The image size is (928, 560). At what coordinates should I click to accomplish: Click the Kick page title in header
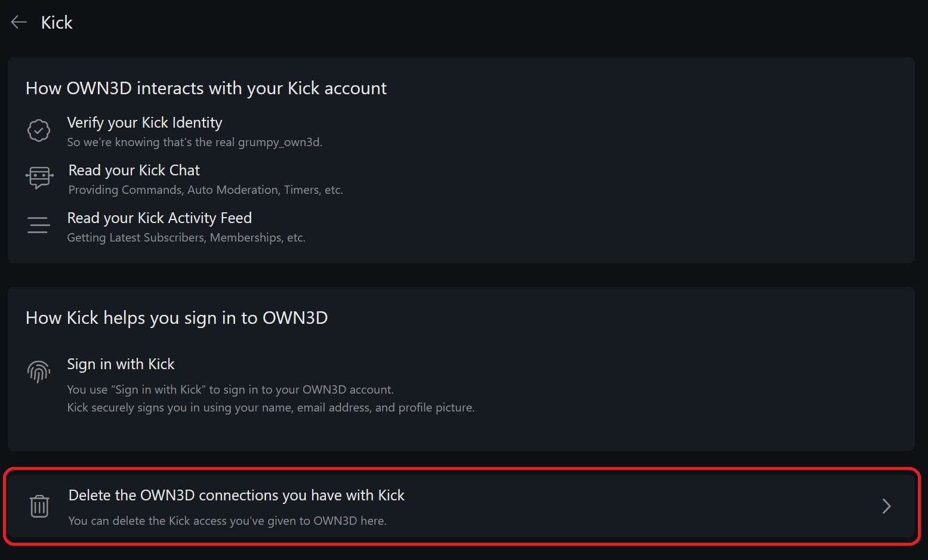(57, 23)
